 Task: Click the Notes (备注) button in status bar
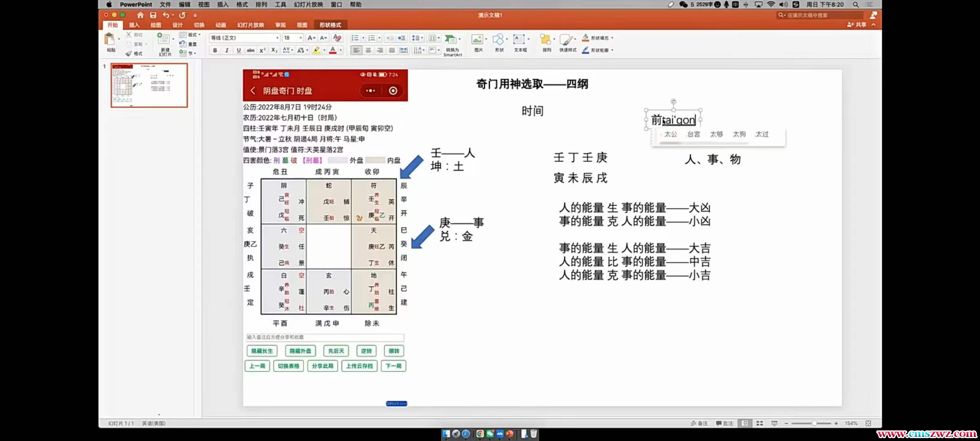point(699,423)
